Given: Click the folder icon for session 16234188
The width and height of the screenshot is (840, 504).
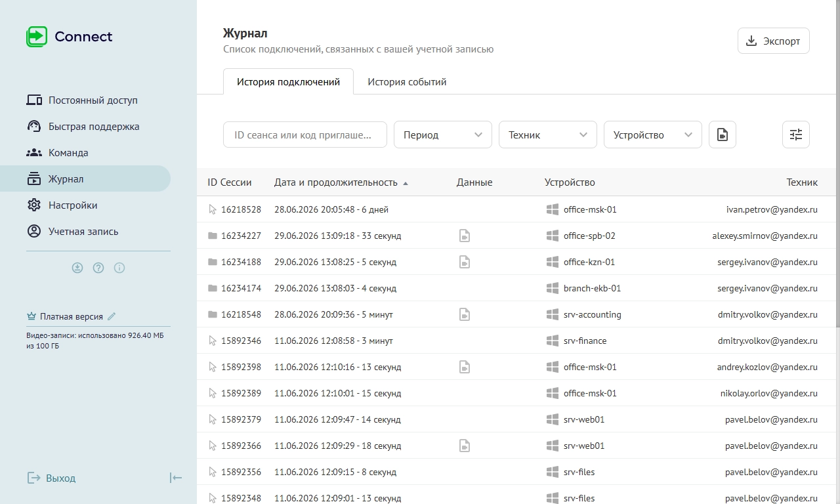Looking at the screenshot, I should [x=213, y=262].
